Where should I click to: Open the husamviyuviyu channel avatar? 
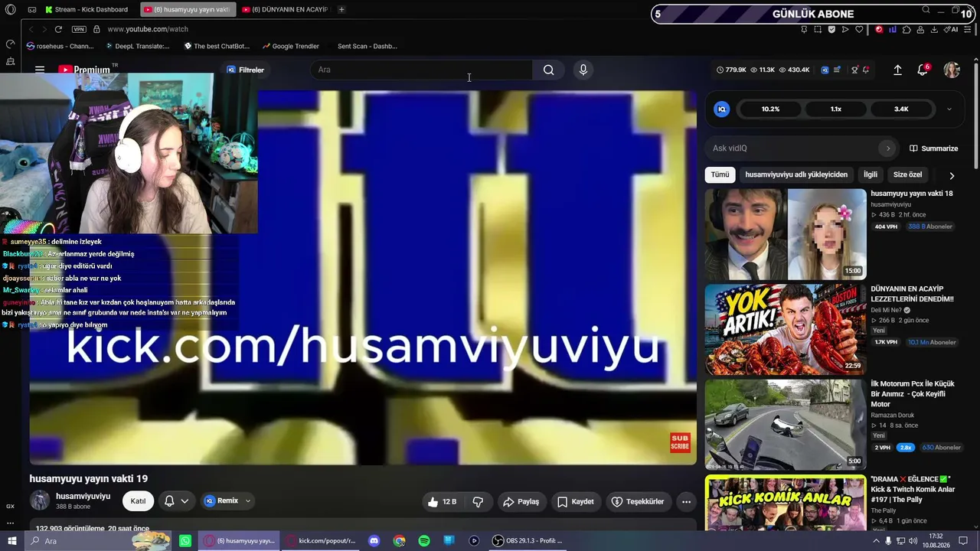[x=40, y=500]
